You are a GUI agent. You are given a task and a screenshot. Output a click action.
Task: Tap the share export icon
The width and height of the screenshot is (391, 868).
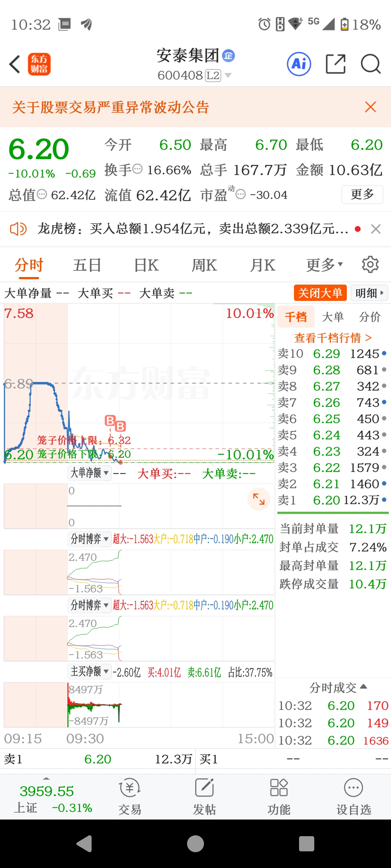[336, 64]
